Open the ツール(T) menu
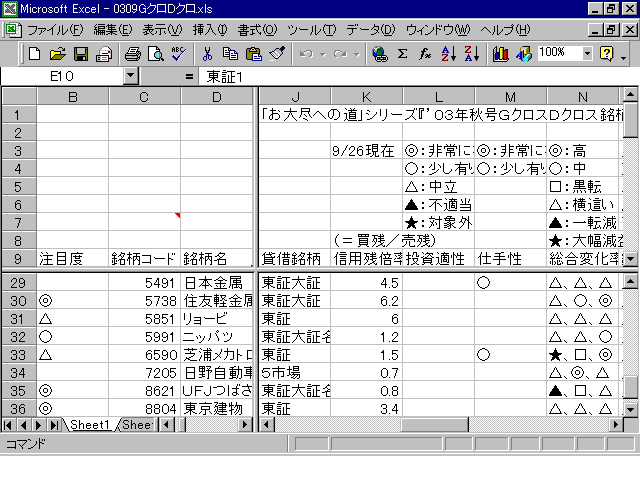Viewport: 640px width, 480px height. coord(312,30)
